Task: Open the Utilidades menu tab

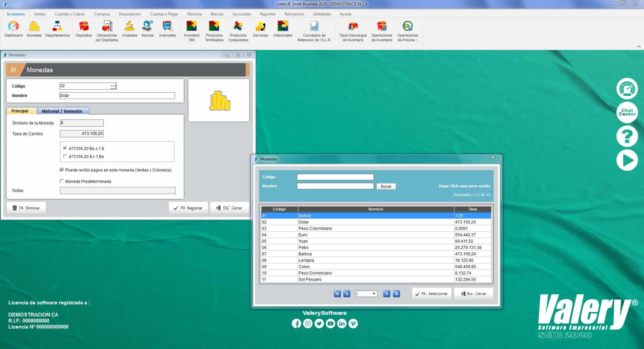Action: pos(322,14)
